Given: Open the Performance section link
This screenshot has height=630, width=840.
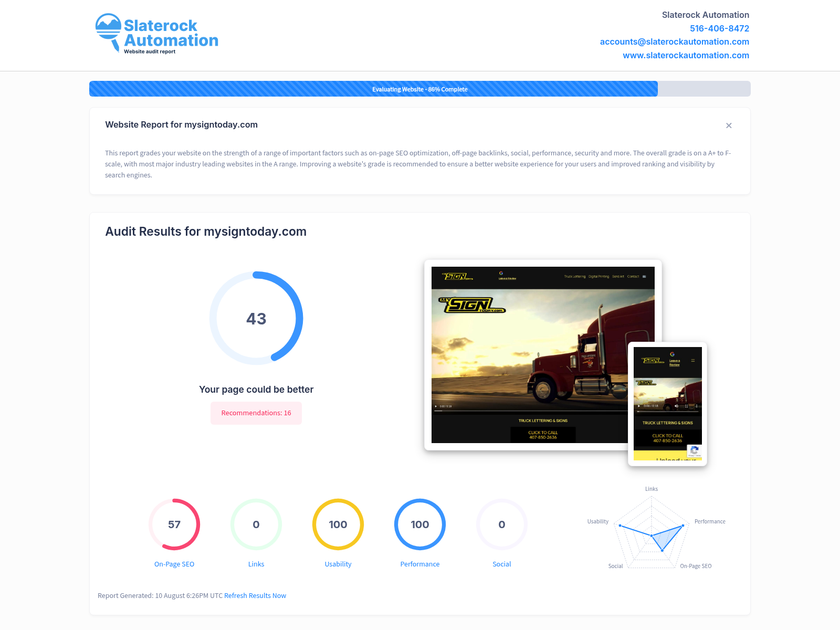Looking at the screenshot, I should click(x=420, y=564).
